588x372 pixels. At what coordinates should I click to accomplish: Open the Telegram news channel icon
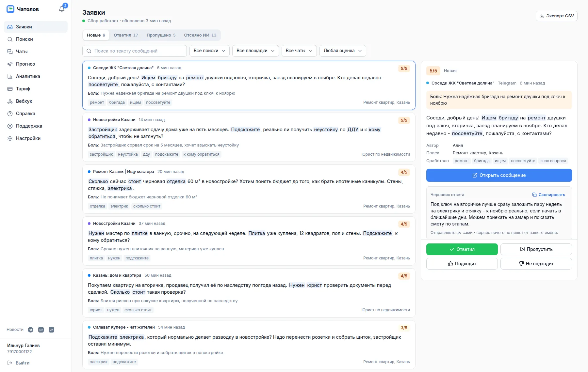30,330
